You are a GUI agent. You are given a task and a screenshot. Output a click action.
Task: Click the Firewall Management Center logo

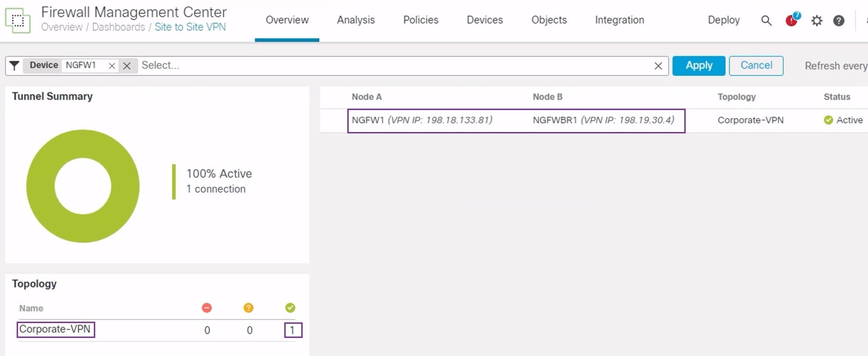[x=17, y=20]
